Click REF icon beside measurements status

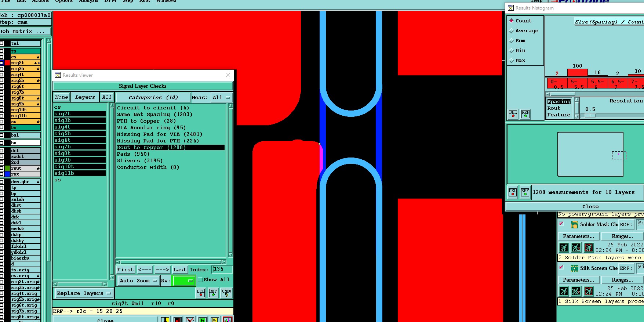525,192
